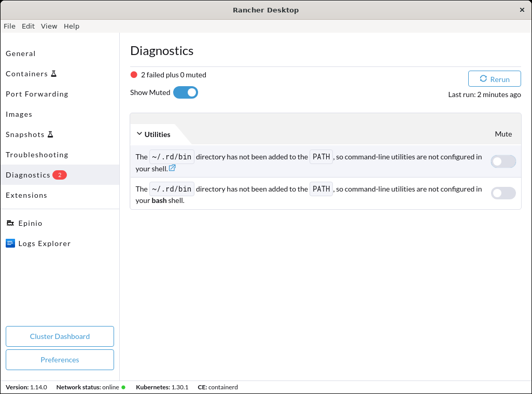Click the red failed status dot

tap(134, 75)
